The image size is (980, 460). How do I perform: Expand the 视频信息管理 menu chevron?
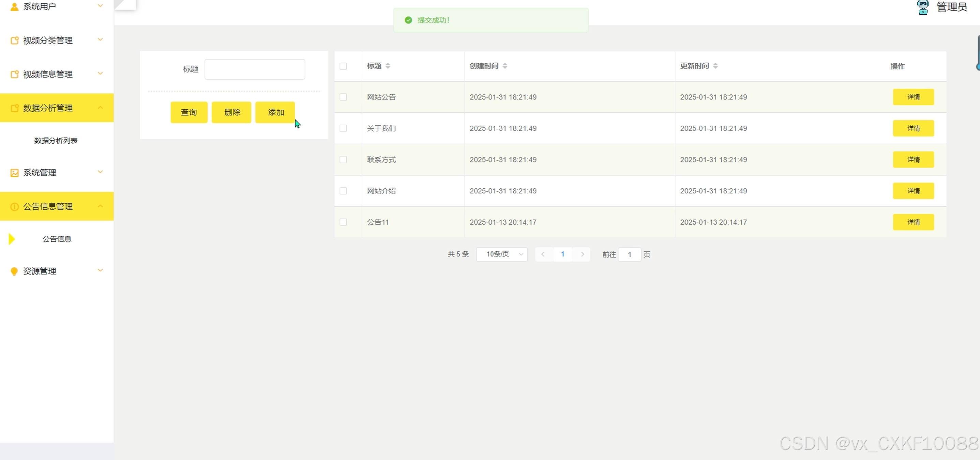[x=101, y=73]
